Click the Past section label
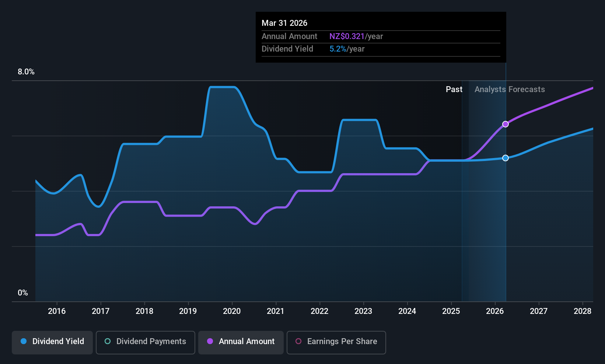Image resolution: width=605 pixels, height=364 pixels. tap(454, 90)
